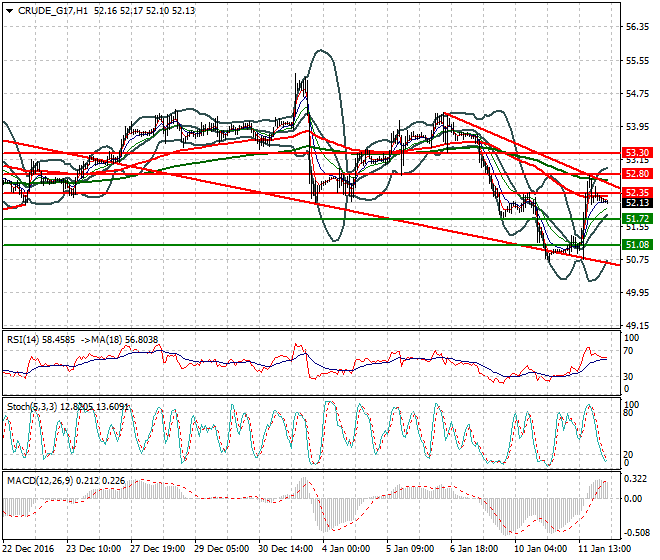This screenshot has height=560, width=660.
Task: Click the 53.95 price axis value
Action: pyautogui.click(x=637, y=127)
